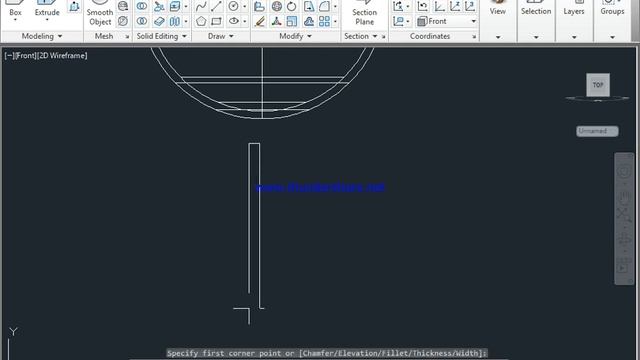Screen dimensions: 640x360
Task: Open Coordinates panel dialog launcher arrow
Action: coord(474,37)
